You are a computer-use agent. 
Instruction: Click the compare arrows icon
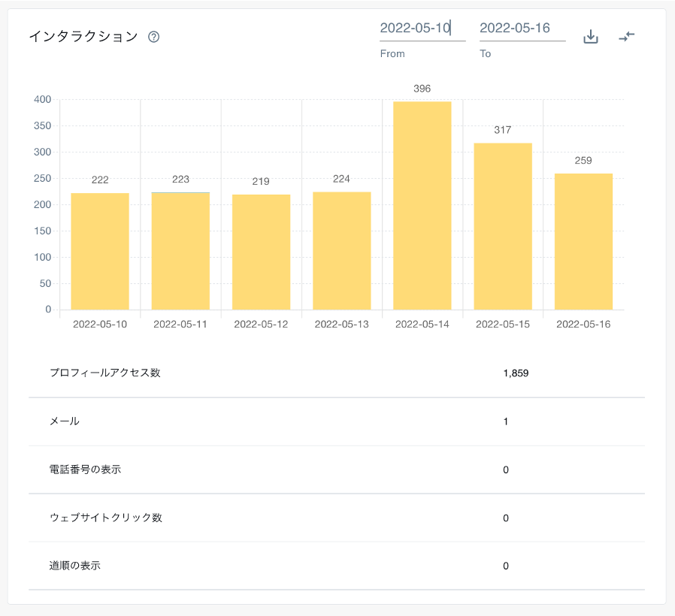[x=627, y=36]
